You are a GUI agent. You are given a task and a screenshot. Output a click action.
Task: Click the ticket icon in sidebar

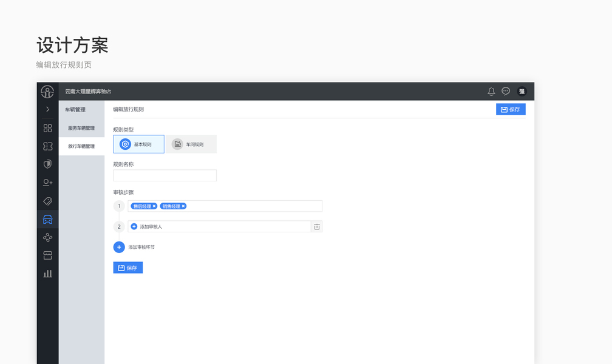pyautogui.click(x=47, y=146)
